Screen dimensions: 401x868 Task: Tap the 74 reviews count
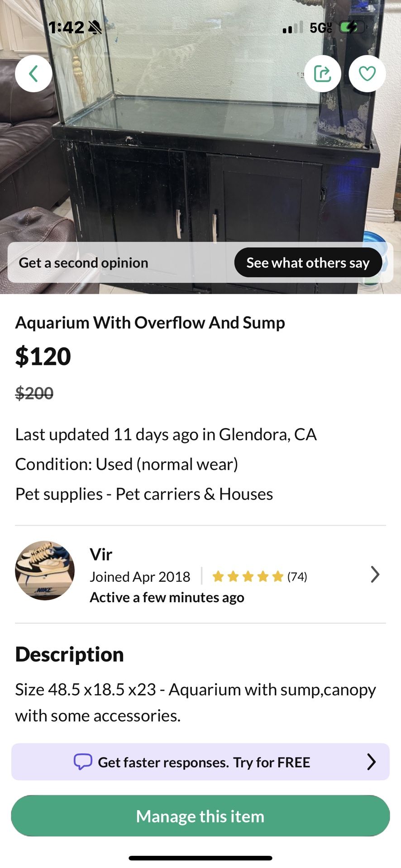pos(297,576)
